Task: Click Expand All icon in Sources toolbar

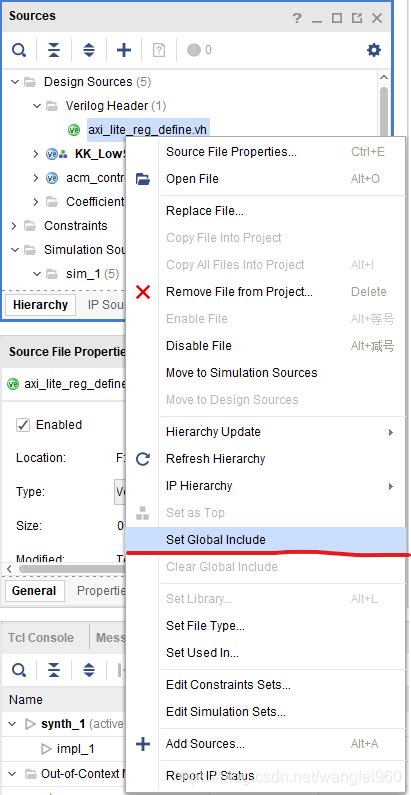Action: pyautogui.click(x=89, y=50)
